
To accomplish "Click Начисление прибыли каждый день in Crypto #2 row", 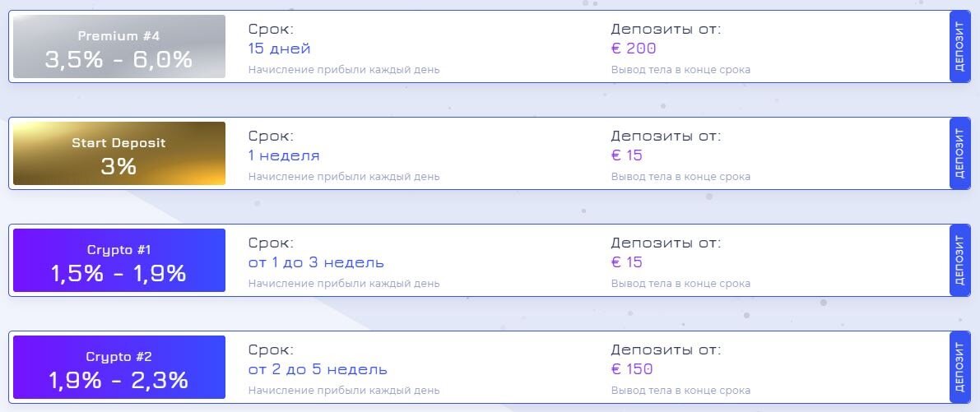I will pyautogui.click(x=344, y=391).
